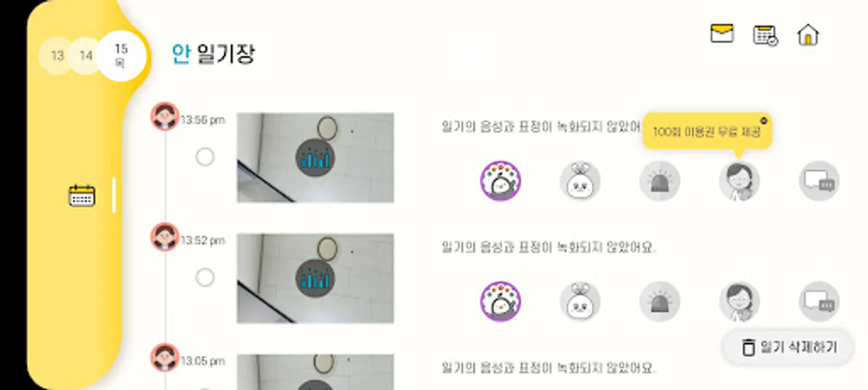Select day 15 tab
The width and height of the screenshot is (868, 390).
click(x=121, y=56)
